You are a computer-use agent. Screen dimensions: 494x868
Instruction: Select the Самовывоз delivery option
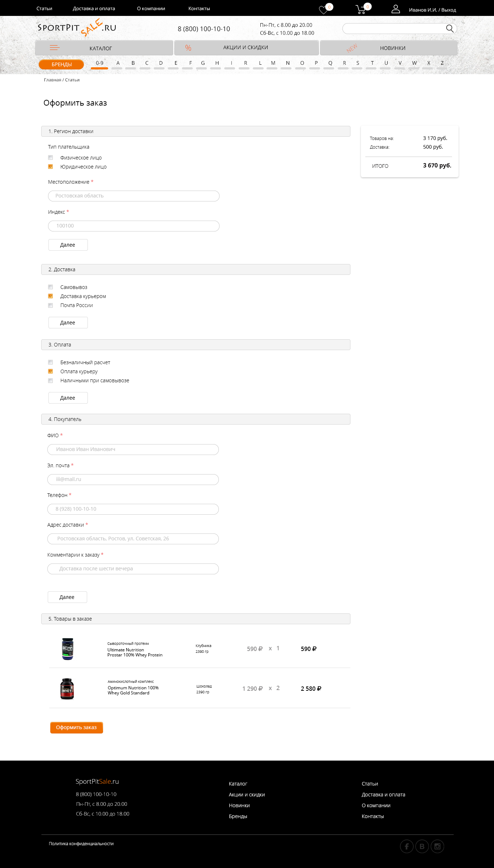(x=51, y=287)
